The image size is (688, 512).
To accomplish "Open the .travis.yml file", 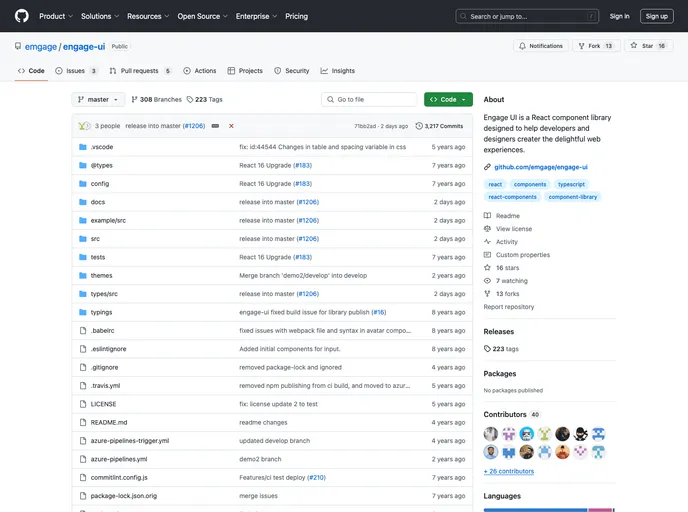I will 105,386.
